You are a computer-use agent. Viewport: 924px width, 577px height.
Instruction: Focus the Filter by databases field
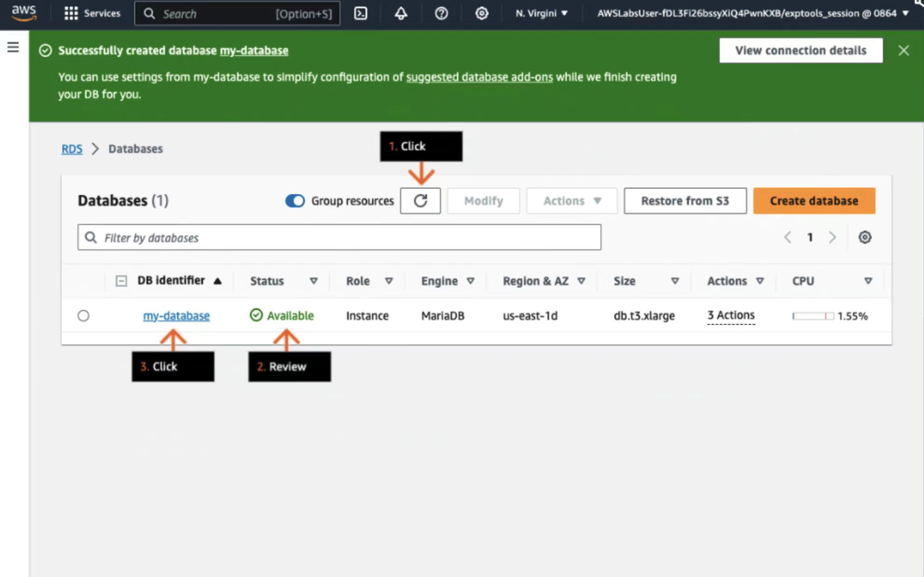pos(339,237)
